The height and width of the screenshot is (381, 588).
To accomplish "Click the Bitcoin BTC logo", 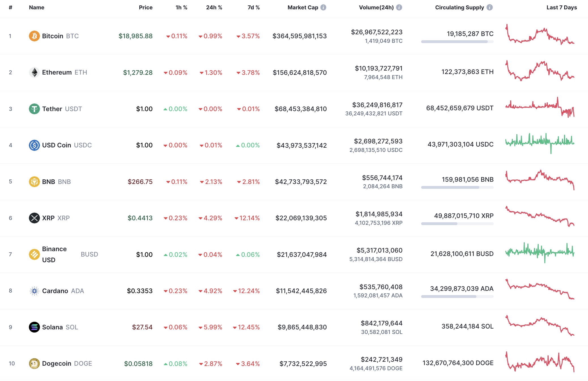I will point(34,36).
